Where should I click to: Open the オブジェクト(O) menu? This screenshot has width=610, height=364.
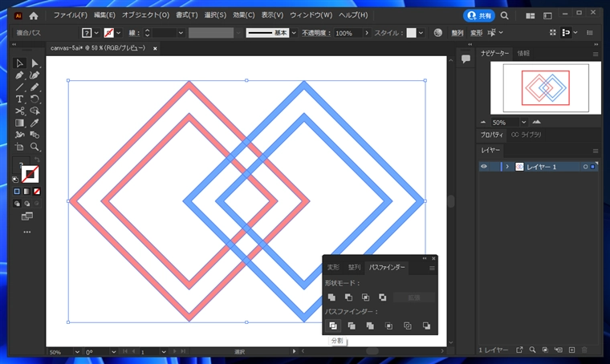pos(145,15)
